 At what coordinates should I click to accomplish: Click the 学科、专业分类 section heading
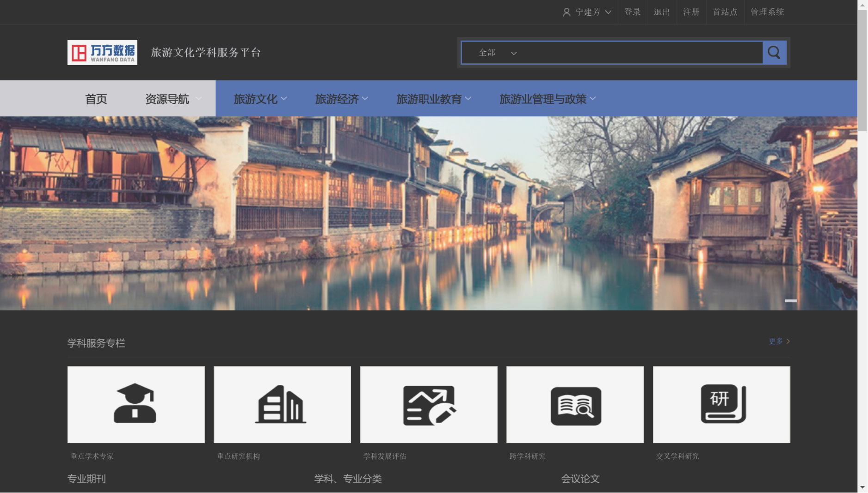[348, 479]
